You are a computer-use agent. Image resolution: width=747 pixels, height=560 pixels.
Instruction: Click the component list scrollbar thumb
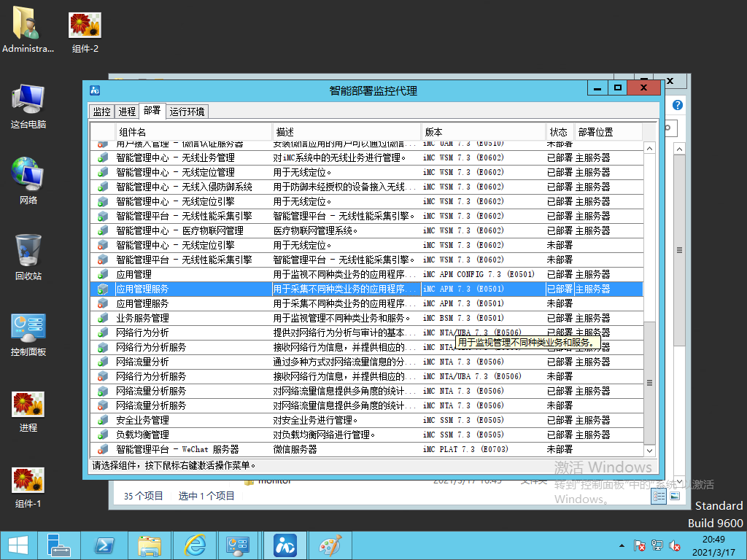(x=649, y=382)
